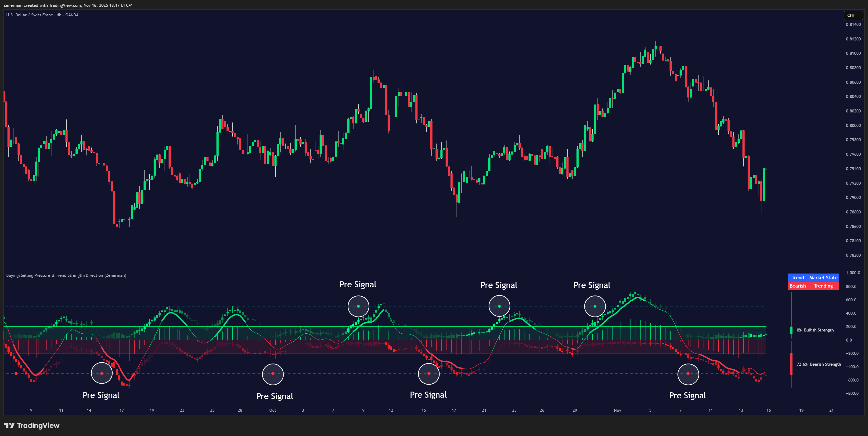Click the '0% Bullish Strength' label
Screen dimensions: 868x436
pyautogui.click(x=815, y=330)
